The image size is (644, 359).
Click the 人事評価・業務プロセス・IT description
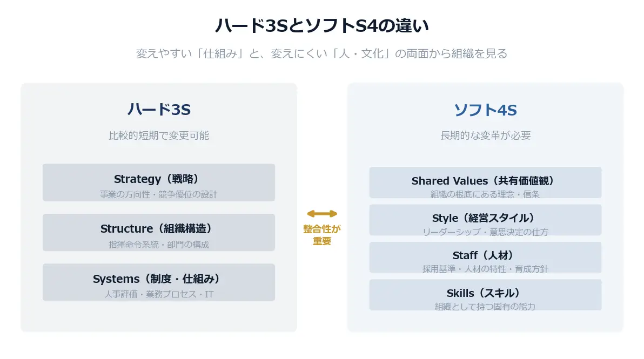click(159, 294)
